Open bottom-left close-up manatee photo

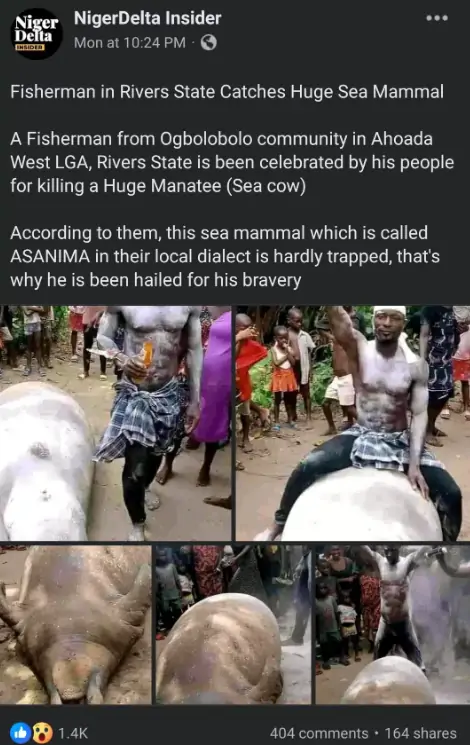tap(76, 624)
